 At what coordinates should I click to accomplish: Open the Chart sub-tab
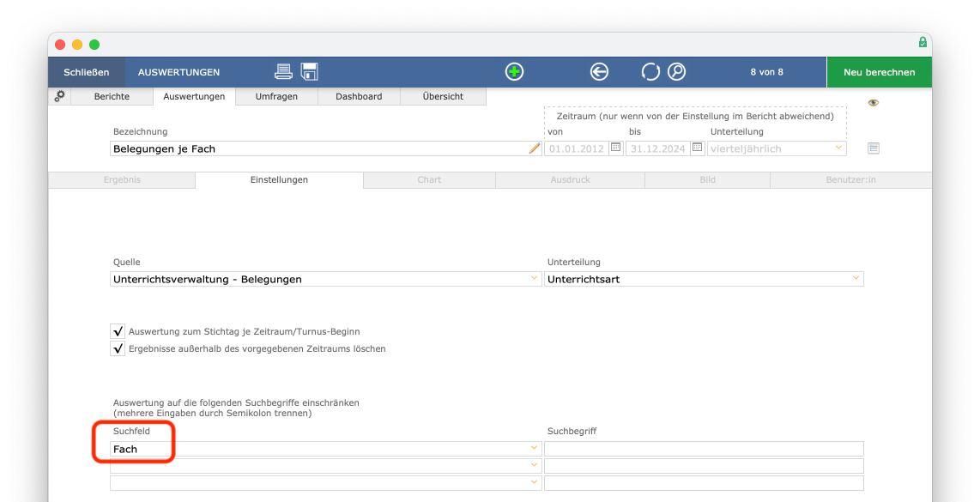pyautogui.click(x=429, y=179)
